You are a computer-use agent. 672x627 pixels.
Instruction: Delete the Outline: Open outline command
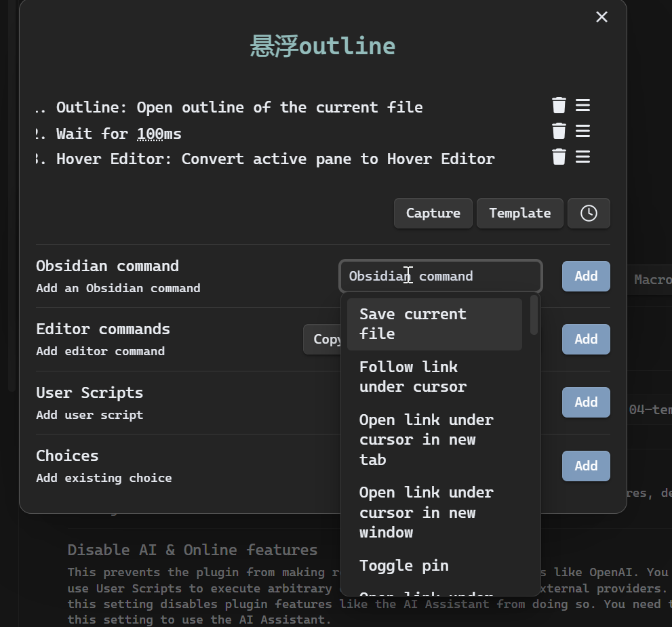(559, 105)
